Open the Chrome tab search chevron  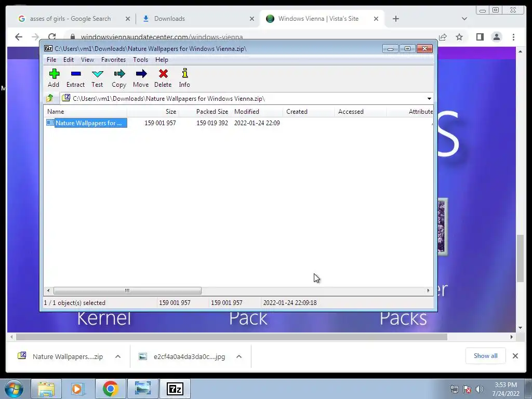point(464,19)
